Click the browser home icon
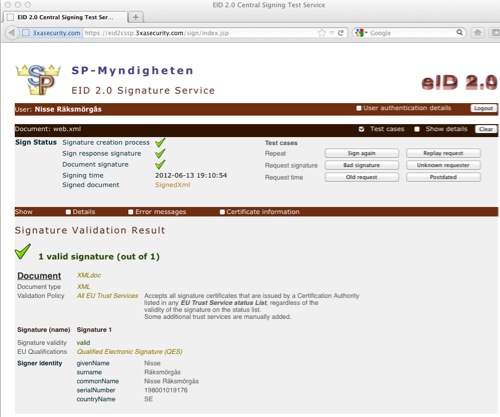The width and height of the screenshot is (500, 417). pyautogui.click(x=478, y=33)
